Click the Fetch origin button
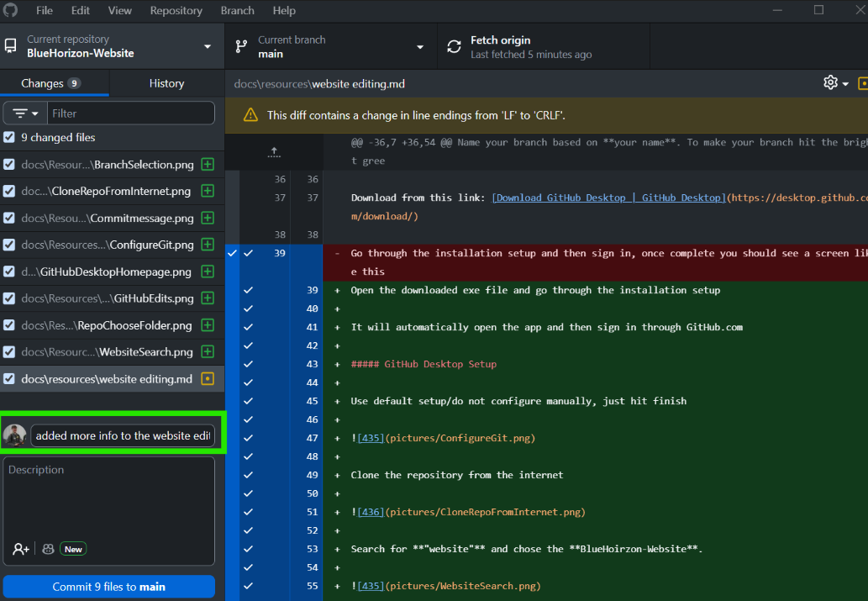Screen dimensions: 868x601 (x=544, y=46)
